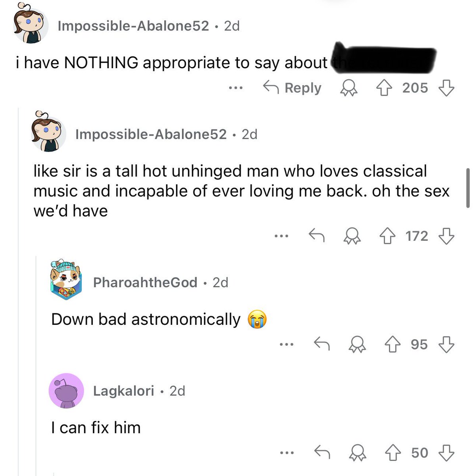This screenshot has height=476, width=473.
Task: View PharoahtheGod's cat avatar
Action: point(66,280)
